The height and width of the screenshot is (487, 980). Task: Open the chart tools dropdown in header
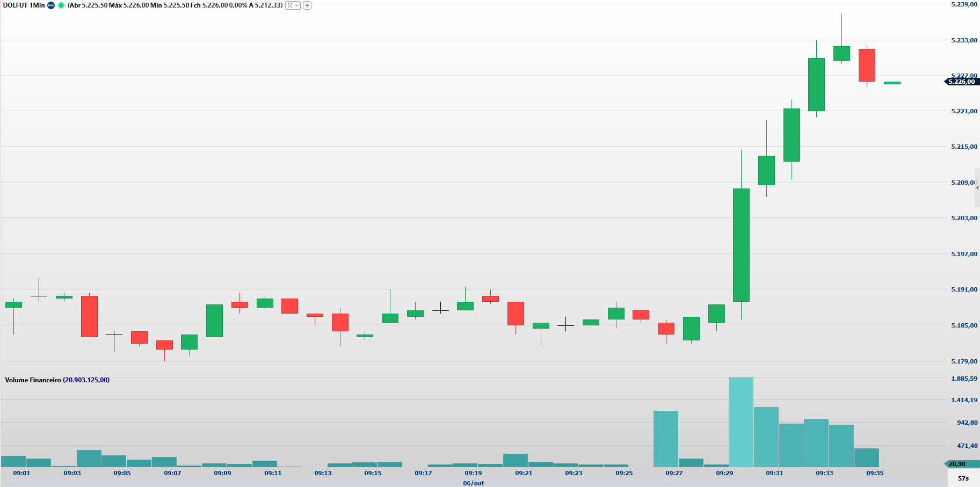click(293, 5)
